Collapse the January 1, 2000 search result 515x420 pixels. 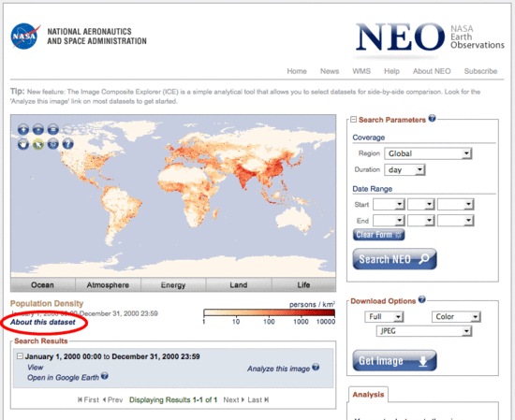coord(20,356)
